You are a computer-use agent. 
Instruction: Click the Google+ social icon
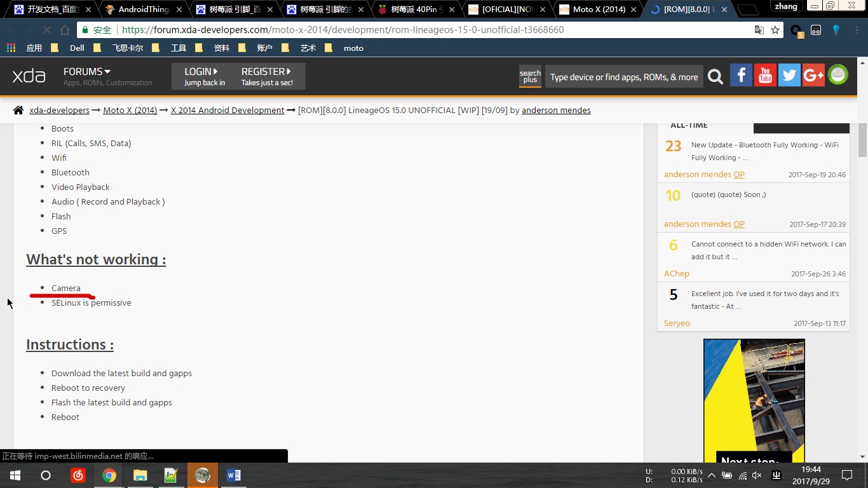click(813, 76)
